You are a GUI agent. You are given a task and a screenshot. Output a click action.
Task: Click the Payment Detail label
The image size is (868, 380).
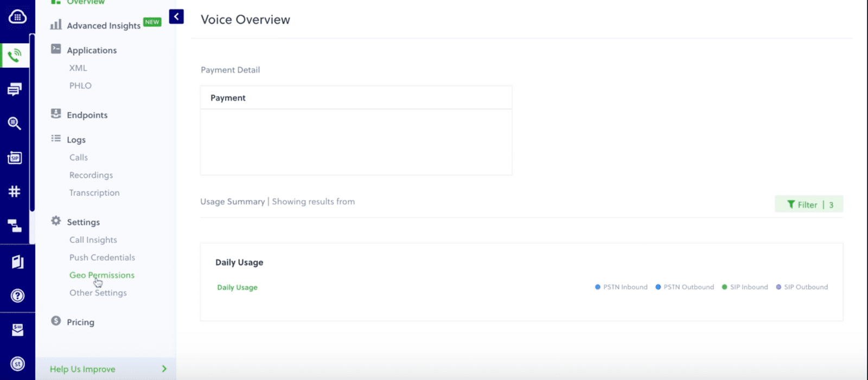230,70
